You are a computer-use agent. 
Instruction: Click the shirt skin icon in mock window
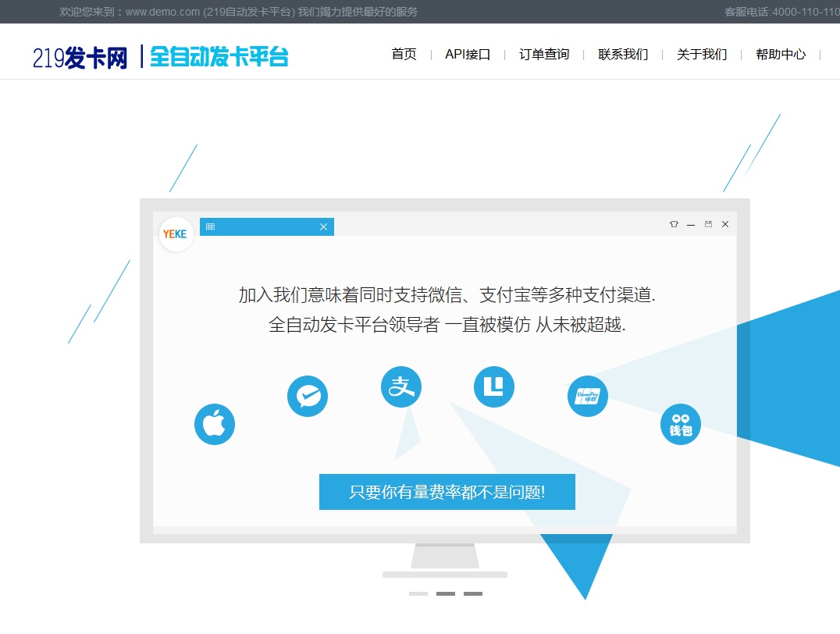coord(674,225)
